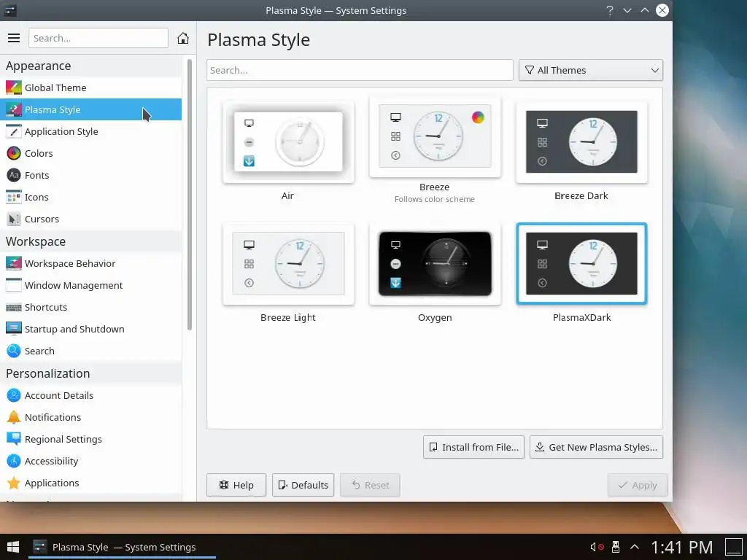Click the Accessibility sidebar label
The width and height of the screenshot is (747, 560).
pos(52,461)
